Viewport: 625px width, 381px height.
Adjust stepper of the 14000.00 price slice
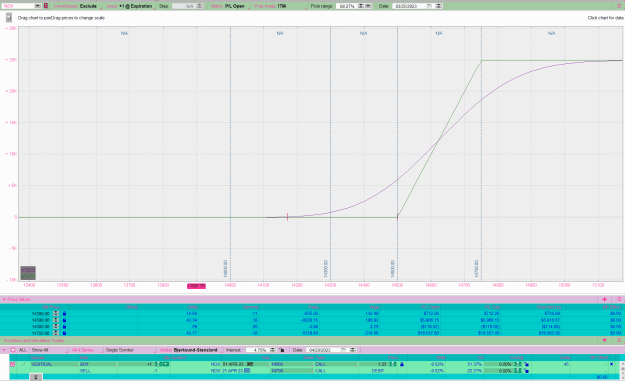pyautogui.click(x=56, y=326)
